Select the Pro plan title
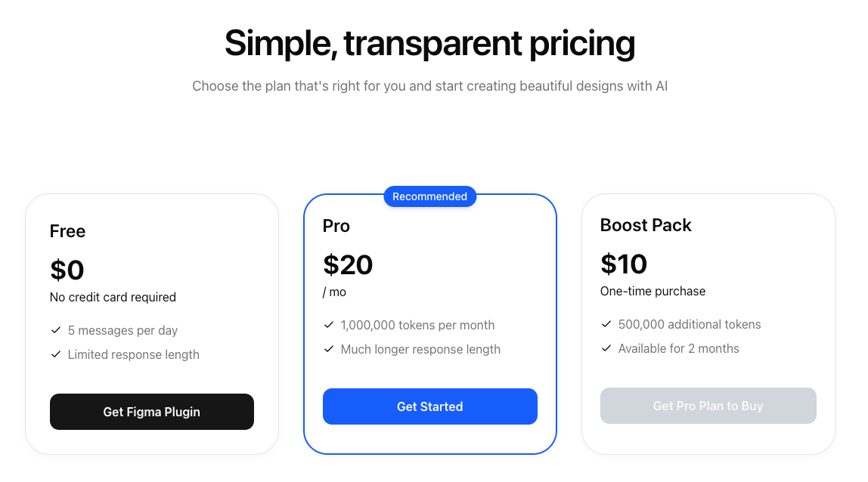Image resolution: width=868 pixels, height=482 pixels. click(336, 226)
